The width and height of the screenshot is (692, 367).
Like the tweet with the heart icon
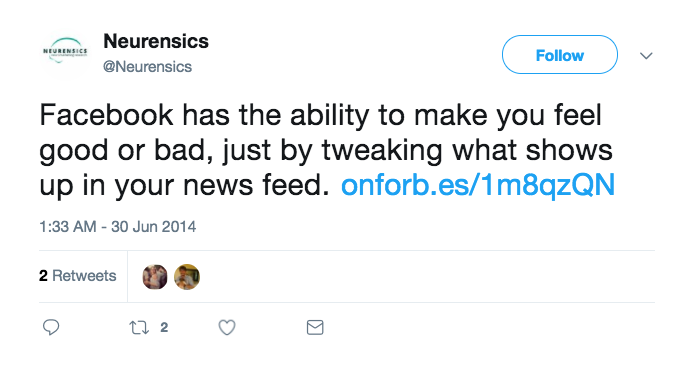pos(227,327)
